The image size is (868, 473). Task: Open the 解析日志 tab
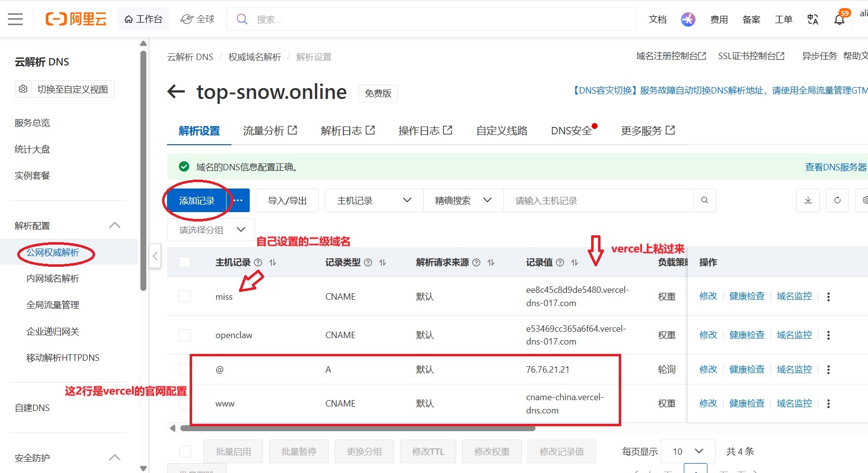pyautogui.click(x=348, y=131)
